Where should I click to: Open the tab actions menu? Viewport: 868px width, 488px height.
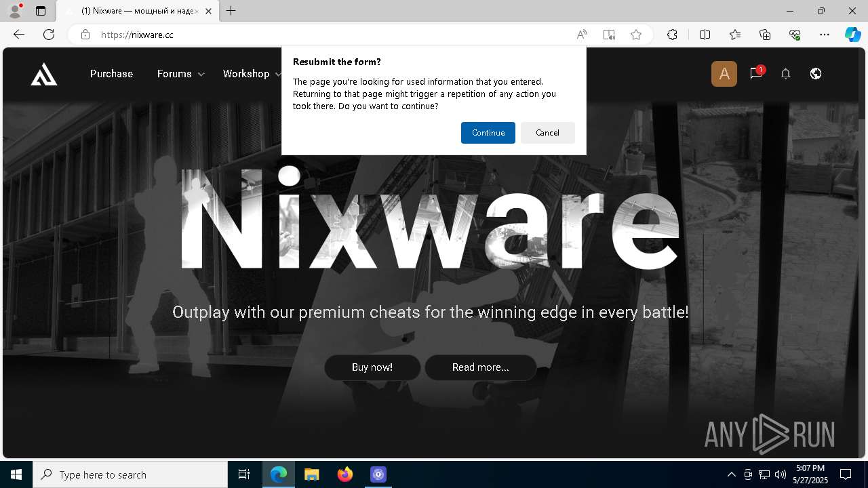[41, 11]
